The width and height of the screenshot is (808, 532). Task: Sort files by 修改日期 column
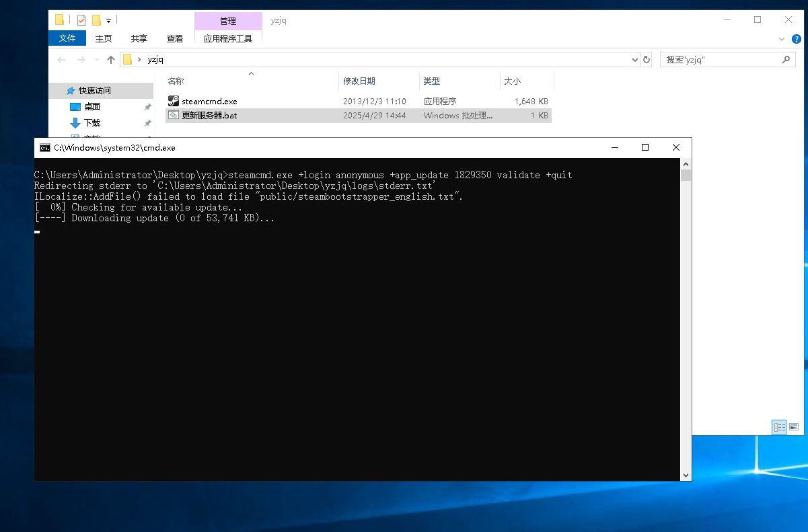(x=359, y=81)
